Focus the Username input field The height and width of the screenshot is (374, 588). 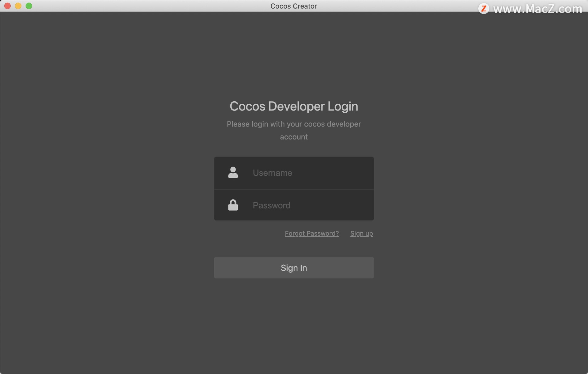[294, 173]
